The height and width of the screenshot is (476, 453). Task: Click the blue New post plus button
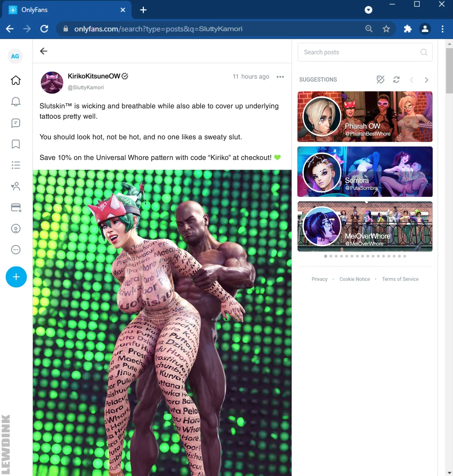point(16,277)
